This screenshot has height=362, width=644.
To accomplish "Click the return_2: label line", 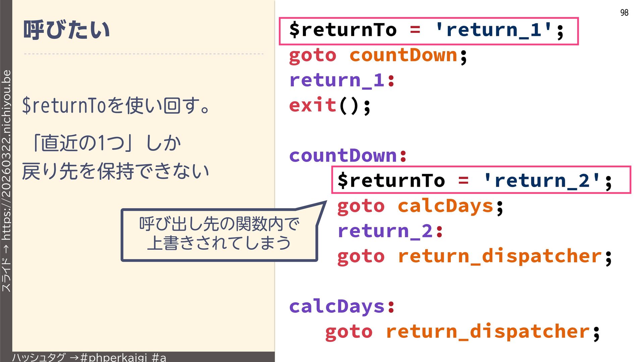I will [x=390, y=231].
